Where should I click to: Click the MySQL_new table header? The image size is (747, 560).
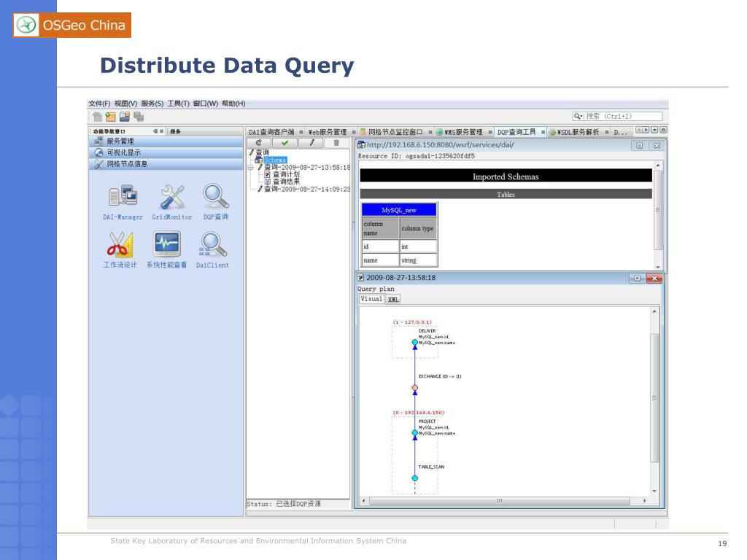point(399,210)
